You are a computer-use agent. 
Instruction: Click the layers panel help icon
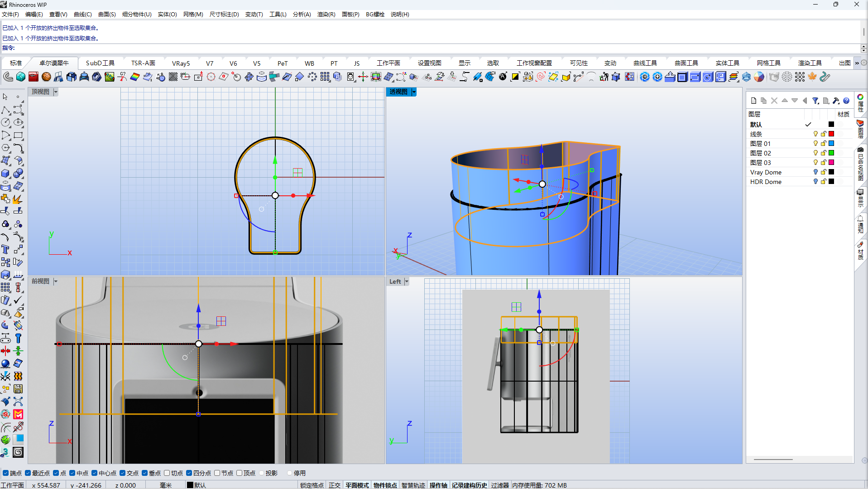(x=846, y=101)
